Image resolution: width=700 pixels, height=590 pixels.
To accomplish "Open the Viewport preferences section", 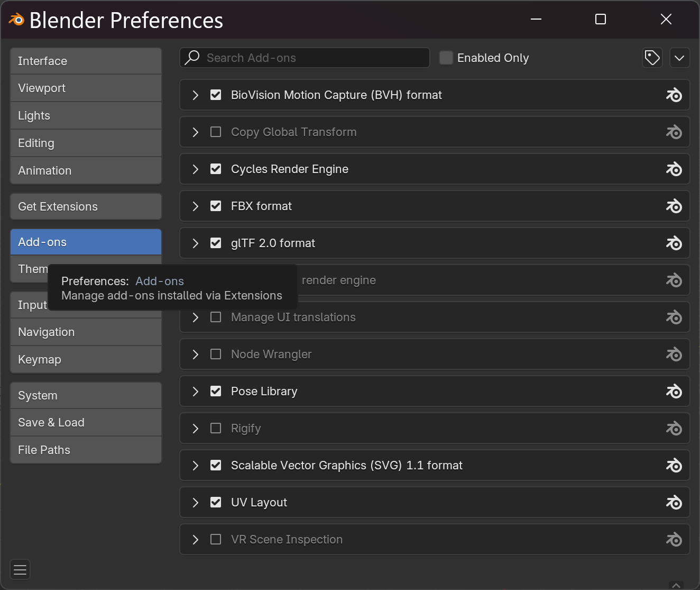I will [86, 88].
